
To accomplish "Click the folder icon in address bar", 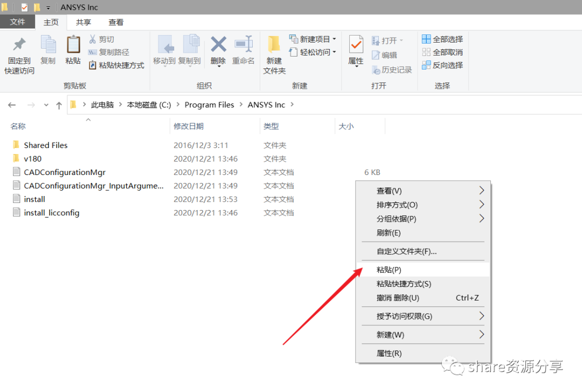I will 73,104.
